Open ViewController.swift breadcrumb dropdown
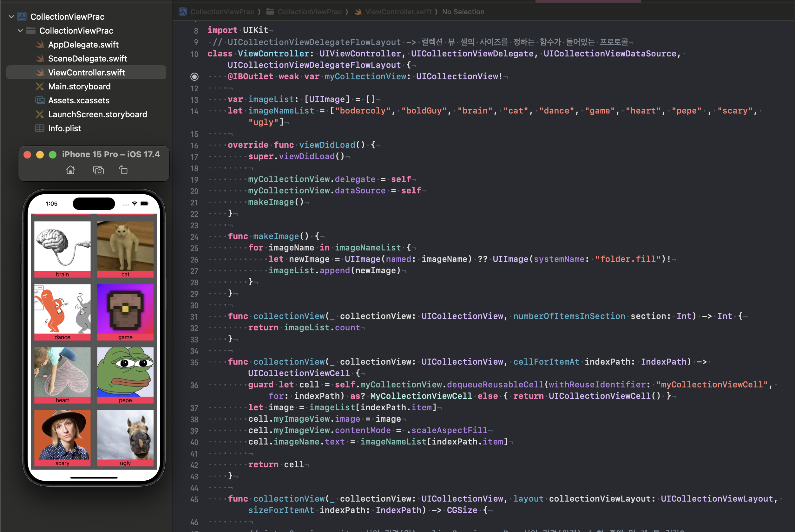The width and height of the screenshot is (795, 532). point(398,12)
